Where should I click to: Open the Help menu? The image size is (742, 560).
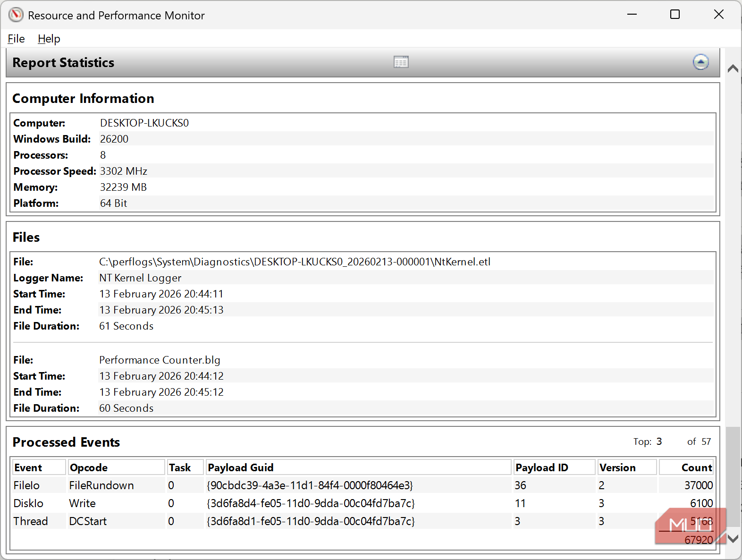click(x=49, y=39)
